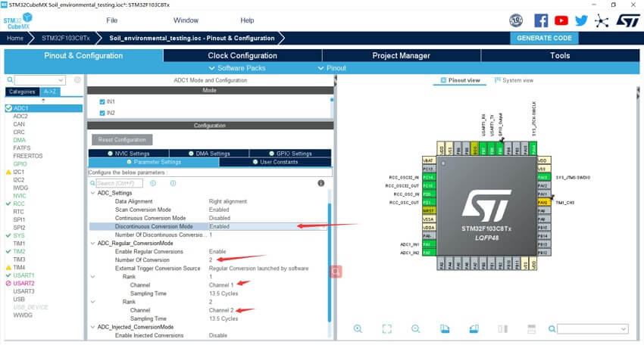Image resolution: width=644 pixels, height=345 pixels.
Task: Open the ST Facebook page icon
Action: click(541, 20)
